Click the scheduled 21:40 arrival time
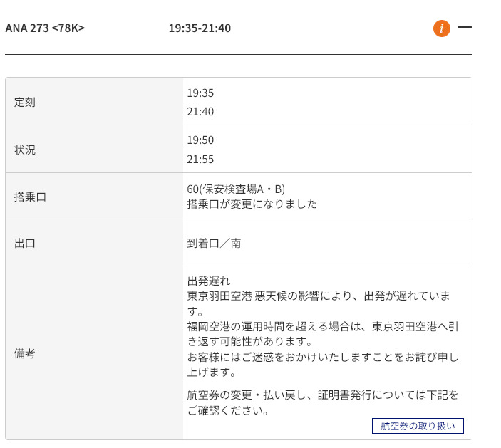The height and width of the screenshot is (448, 501). click(x=200, y=112)
